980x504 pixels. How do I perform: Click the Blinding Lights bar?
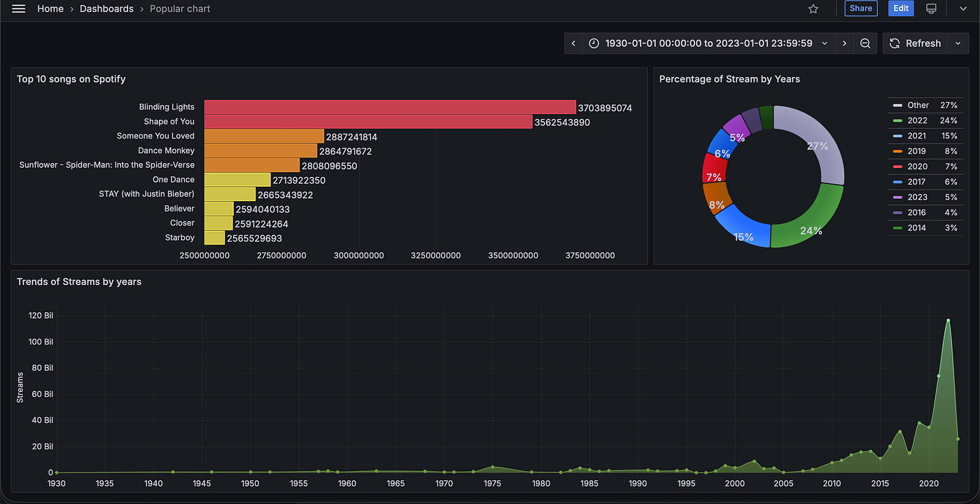[389, 107]
